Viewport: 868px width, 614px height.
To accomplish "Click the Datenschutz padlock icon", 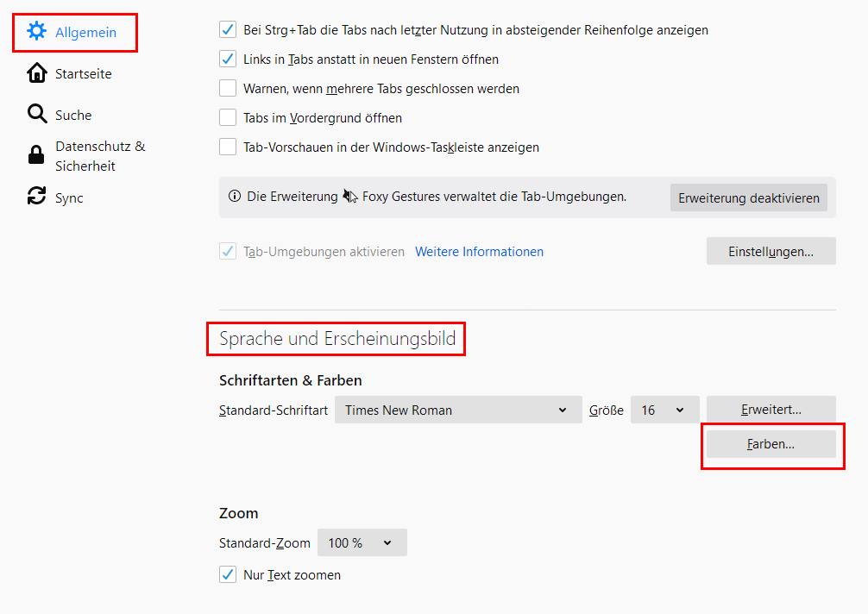I will click(x=36, y=155).
